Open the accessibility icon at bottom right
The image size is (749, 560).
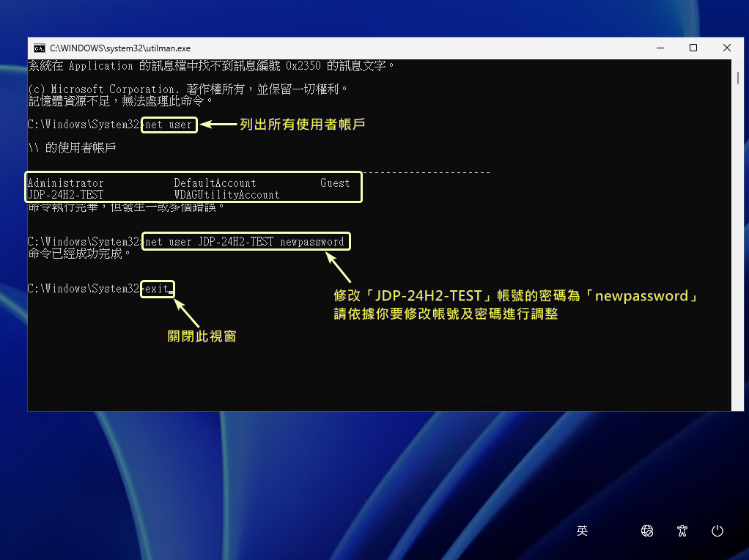pyautogui.click(x=682, y=531)
